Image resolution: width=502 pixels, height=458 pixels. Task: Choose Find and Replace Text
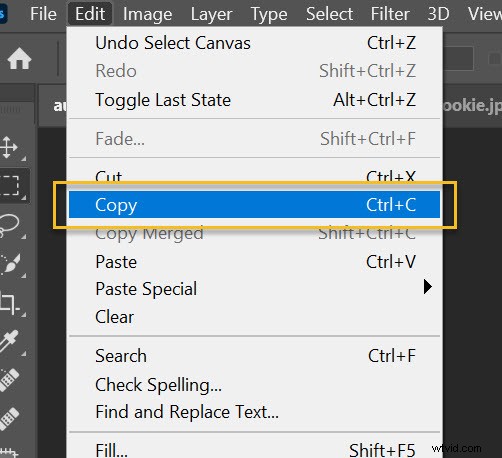coord(255,412)
